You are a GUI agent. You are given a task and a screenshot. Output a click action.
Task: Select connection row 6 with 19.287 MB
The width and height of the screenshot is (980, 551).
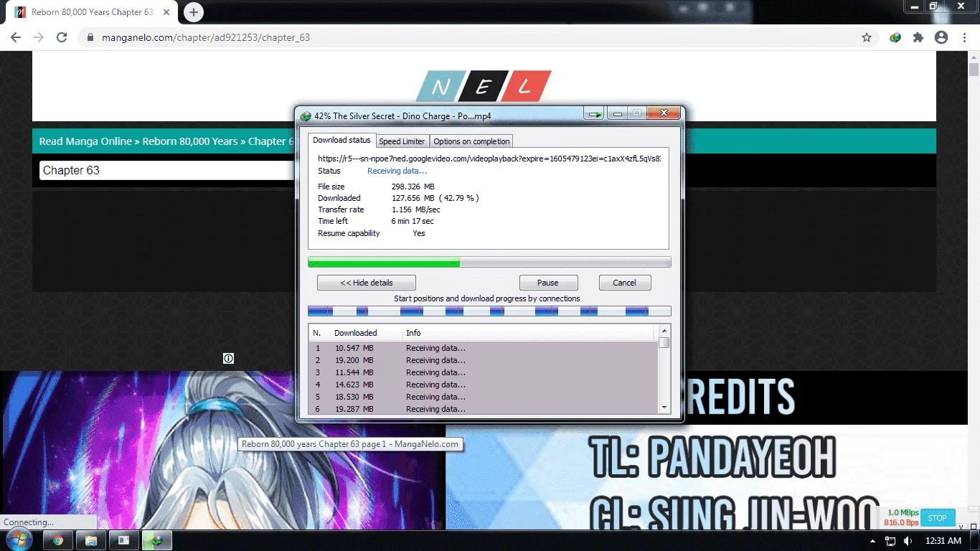tap(484, 409)
